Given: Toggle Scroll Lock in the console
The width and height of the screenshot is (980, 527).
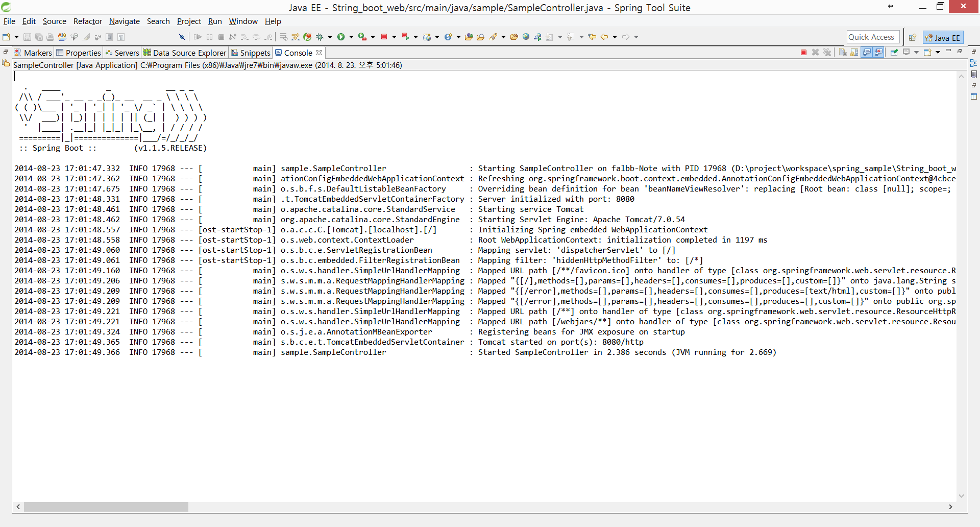Looking at the screenshot, I should pyautogui.click(x=854, y=53).
